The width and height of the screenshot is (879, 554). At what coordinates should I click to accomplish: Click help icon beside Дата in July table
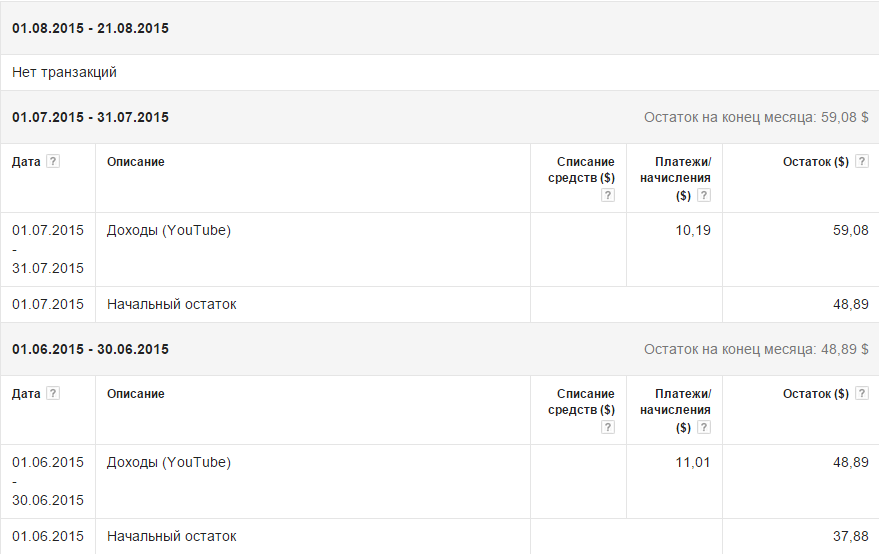coord(53,162)
